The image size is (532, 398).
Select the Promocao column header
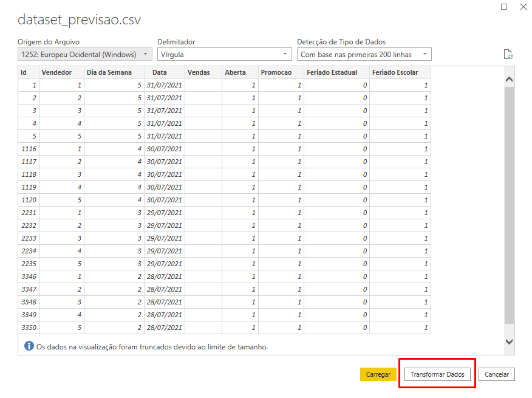(281, 72)
